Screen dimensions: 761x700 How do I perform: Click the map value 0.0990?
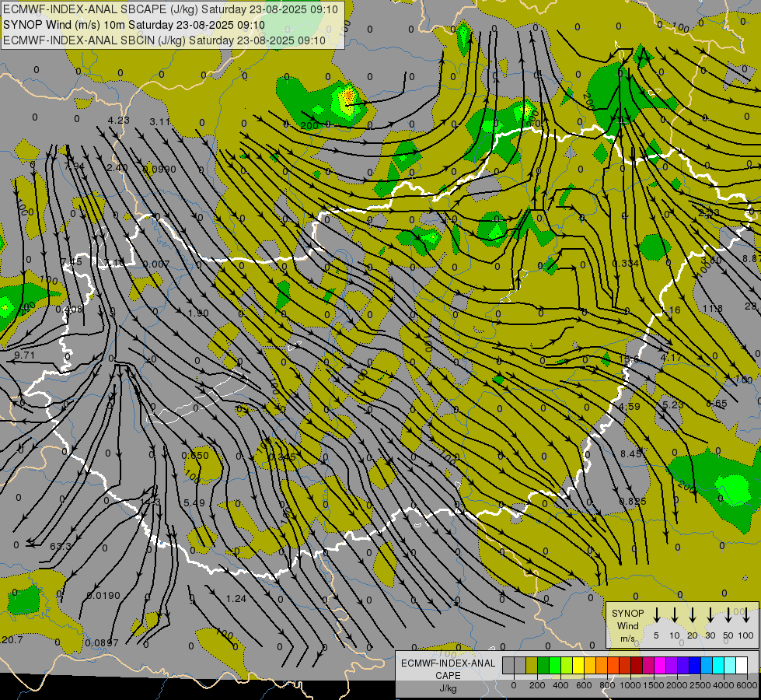click(159, 169)
